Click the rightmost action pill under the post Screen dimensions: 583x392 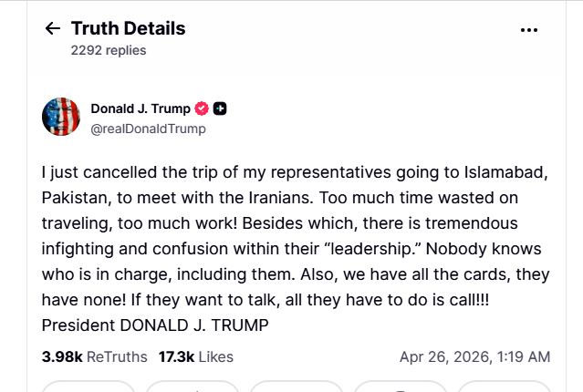[504, 387]
